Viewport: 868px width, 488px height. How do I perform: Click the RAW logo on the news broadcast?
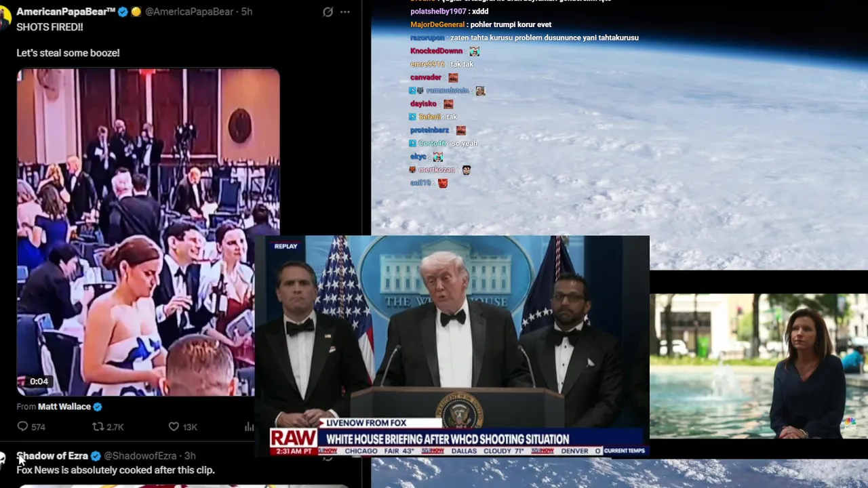click(294, 439)
